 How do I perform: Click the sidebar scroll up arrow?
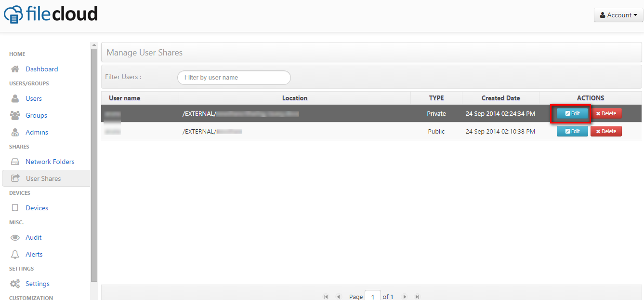94,45
